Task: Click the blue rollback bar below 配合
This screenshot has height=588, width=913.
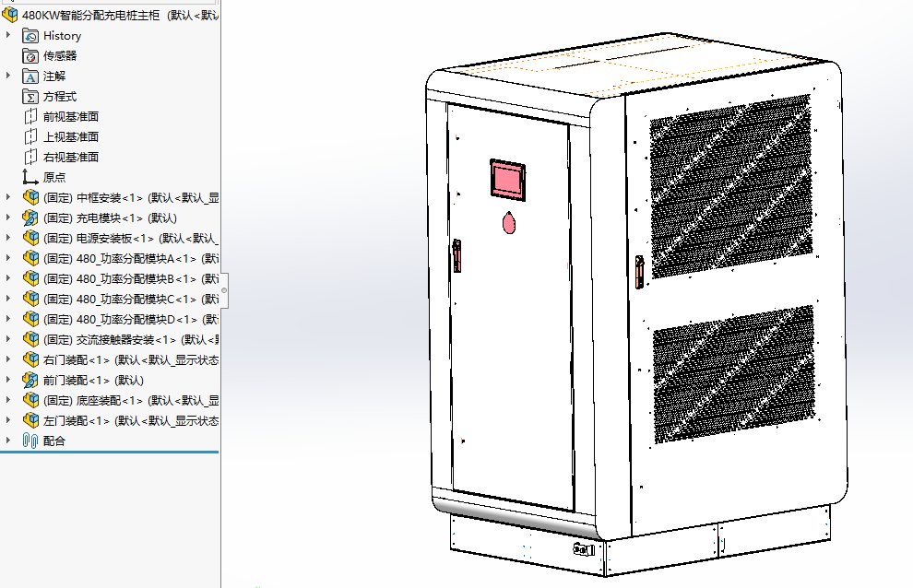Action: coord(109,452)
